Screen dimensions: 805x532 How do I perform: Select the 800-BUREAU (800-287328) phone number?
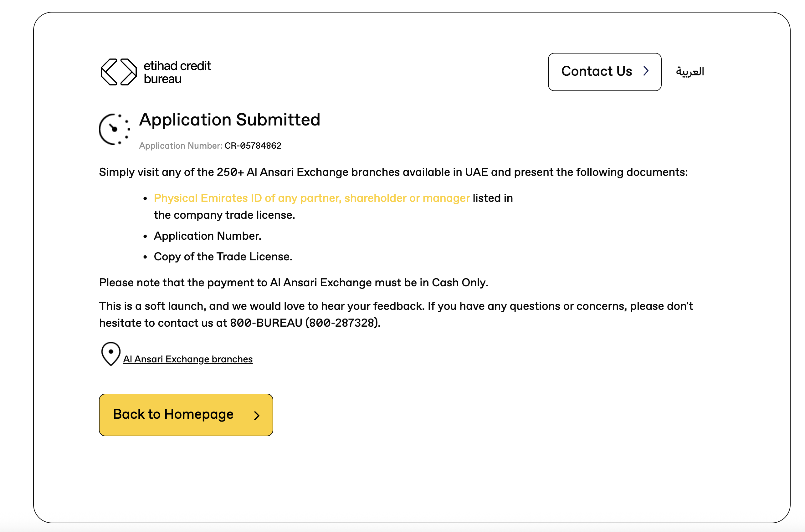click(x=305, y=323)
